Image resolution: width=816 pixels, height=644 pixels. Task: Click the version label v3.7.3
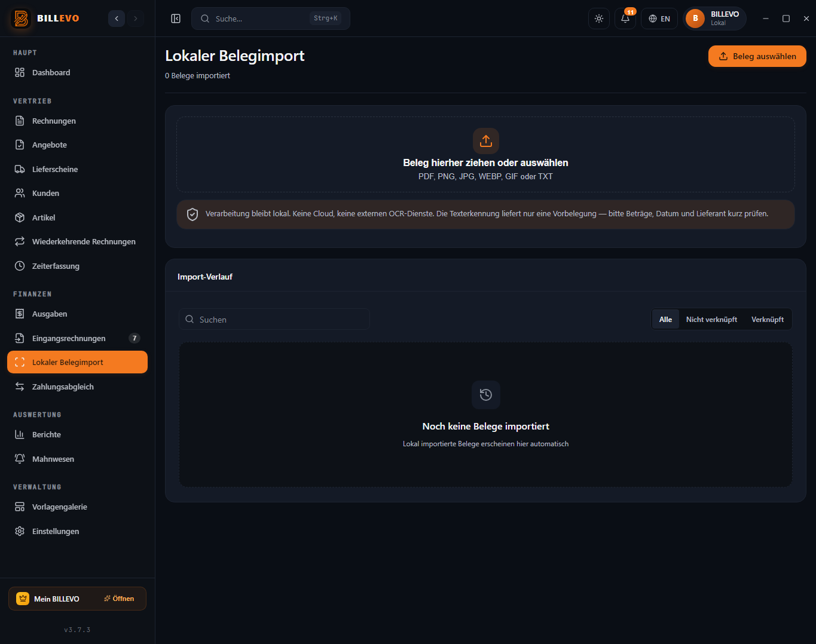click(x=77, y=630)
